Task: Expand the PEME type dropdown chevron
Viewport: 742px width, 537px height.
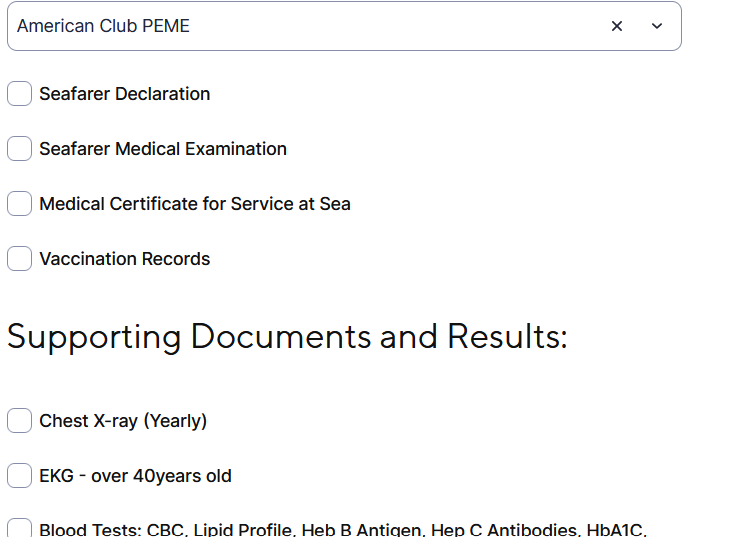Action: pyautogui.click(x=657, y=26)
